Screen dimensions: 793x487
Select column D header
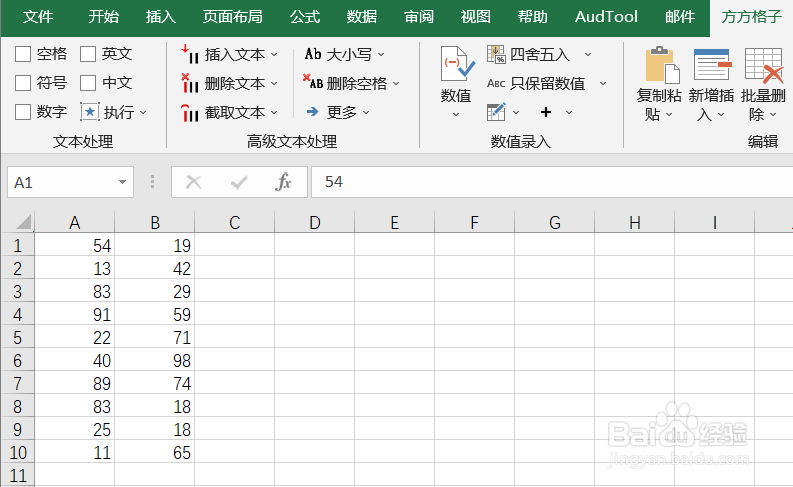click(315, 222)
